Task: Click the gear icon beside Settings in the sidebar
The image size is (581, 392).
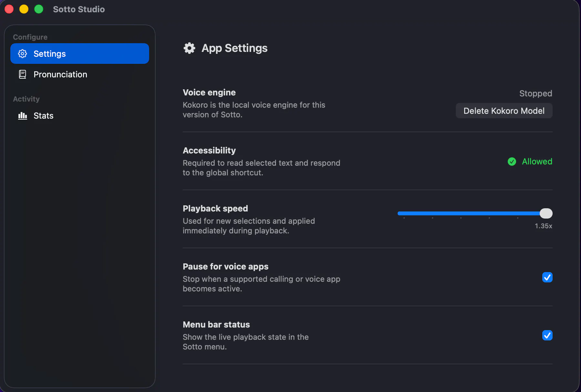Action: coord(23,54)
